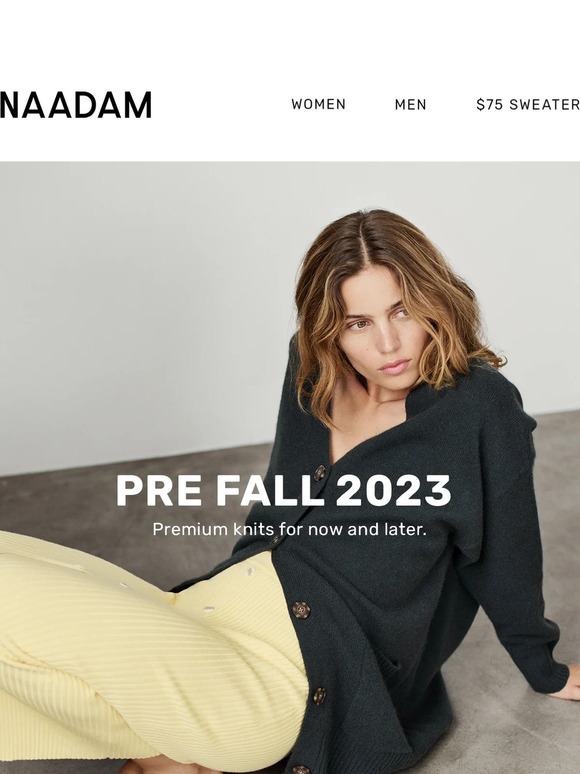Click the lowest fully visible cardigan button
580x774 pixels.
(x=319, y=696)
